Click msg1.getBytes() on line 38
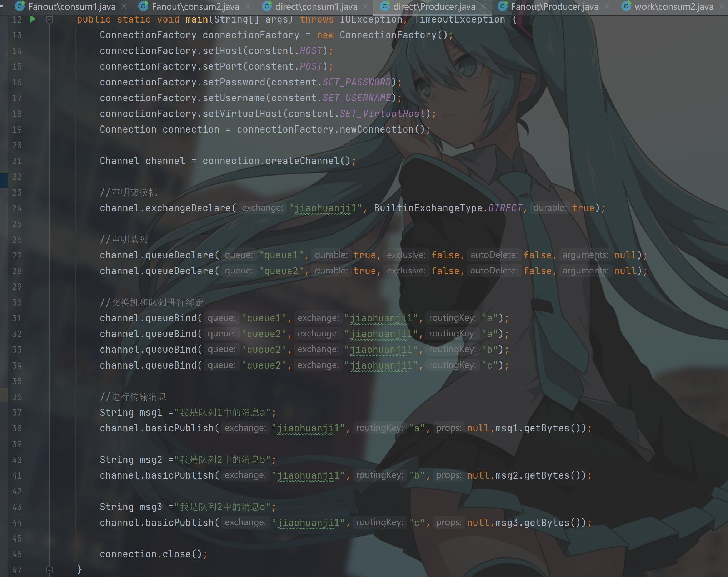This screenshot has height=577, width=728. click(538, 428)
